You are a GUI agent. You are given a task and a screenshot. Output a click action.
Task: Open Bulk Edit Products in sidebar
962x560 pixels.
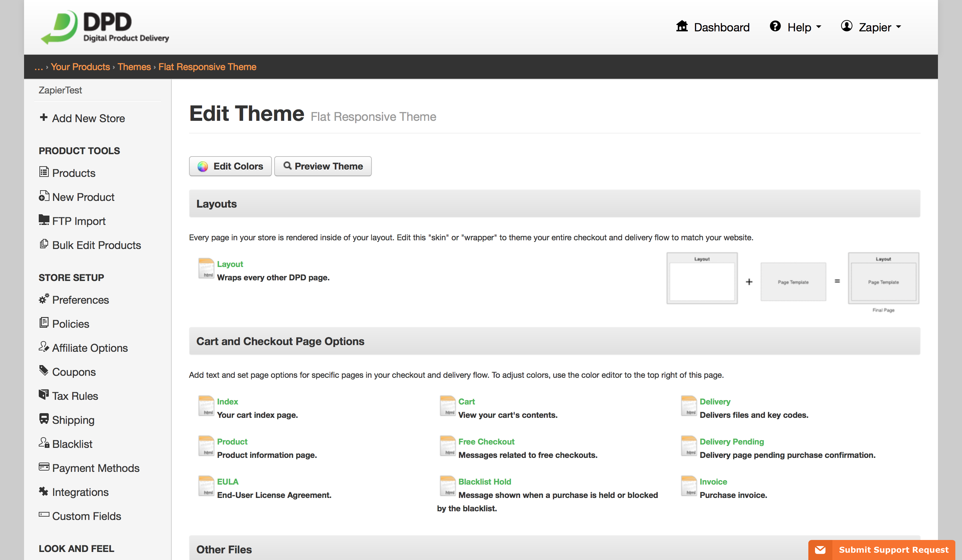(x=97, y=245)
